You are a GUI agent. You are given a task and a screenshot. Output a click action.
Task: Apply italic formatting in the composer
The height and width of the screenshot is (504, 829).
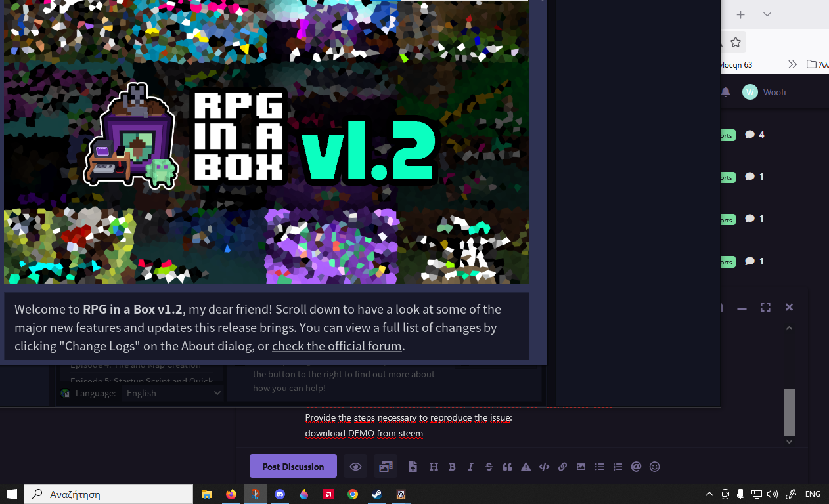tap(470, 467)
